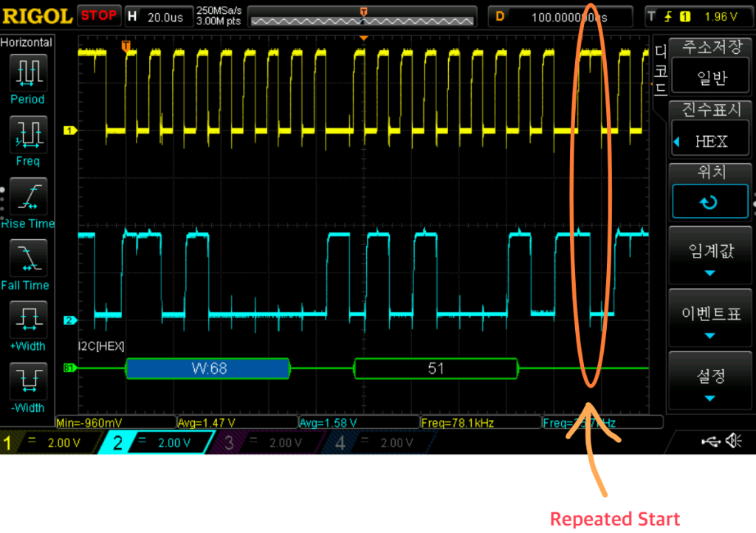Open horizontal timebase 20.0us setting
The image size is (756, 533).
click(x=159, y=18)
